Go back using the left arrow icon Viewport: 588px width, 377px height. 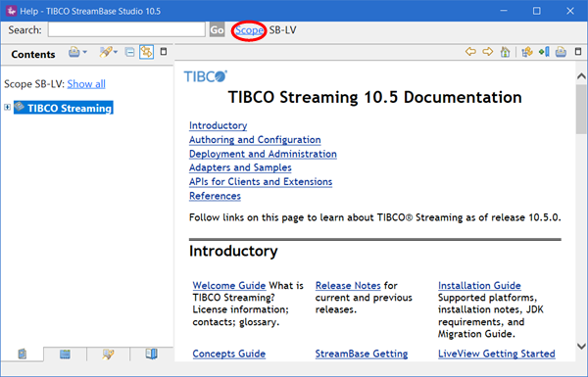(470, 51)
